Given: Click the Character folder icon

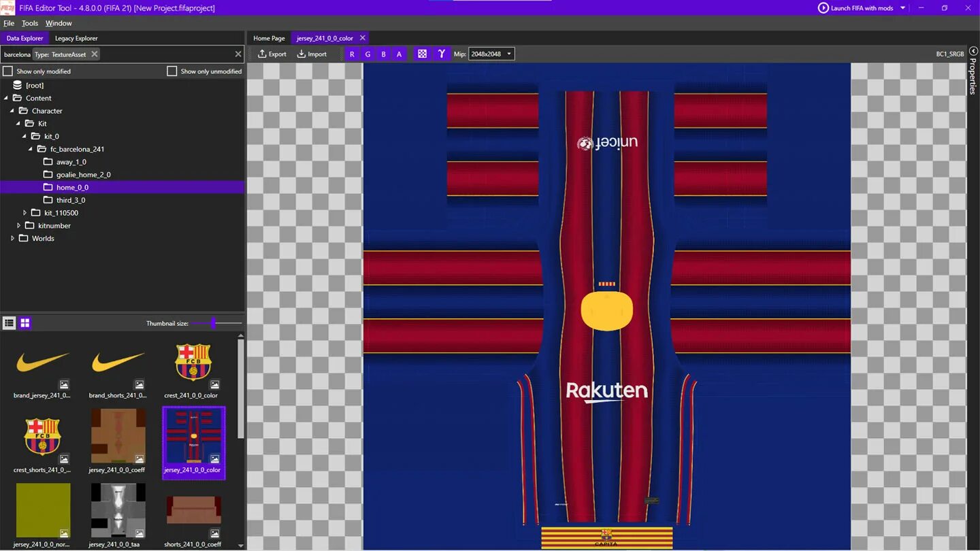Looking at the screenshot, I should pos(23,111).
